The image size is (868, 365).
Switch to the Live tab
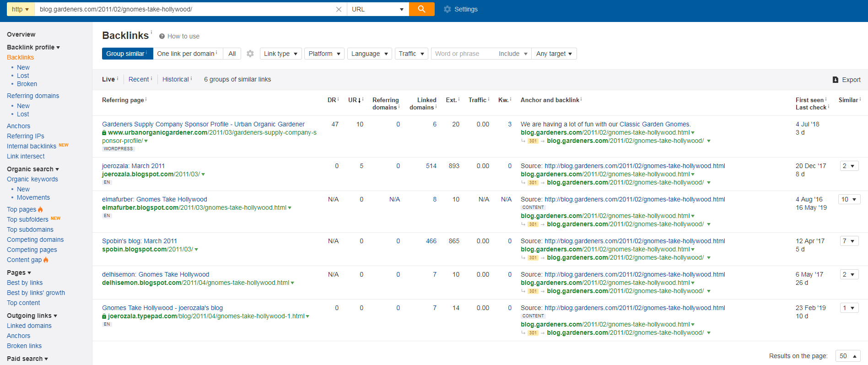pos(108,79)
